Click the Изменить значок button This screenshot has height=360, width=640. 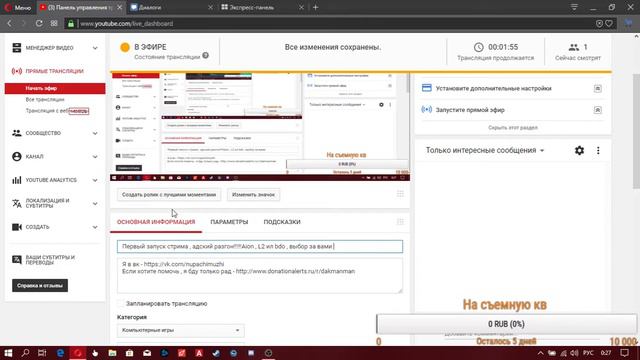click(253, 195)
